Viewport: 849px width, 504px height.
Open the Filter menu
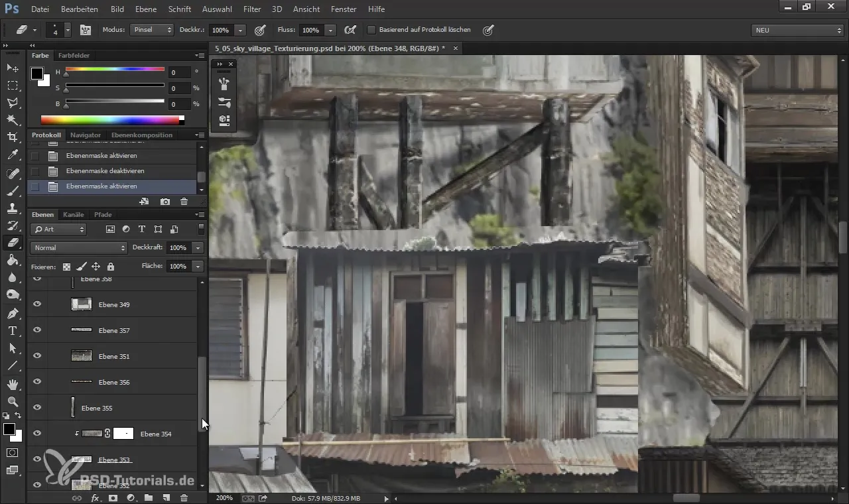coord(252,9)
